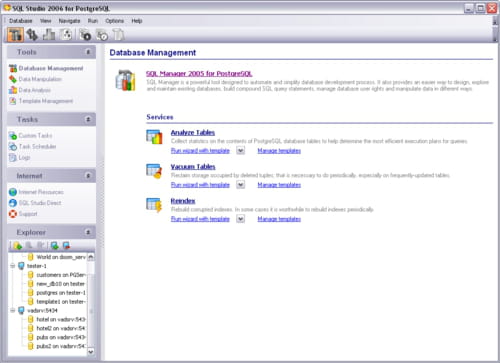Viewport: 500px width, 363px height.
Task: Open the Options menu
Action: point(115,21)
